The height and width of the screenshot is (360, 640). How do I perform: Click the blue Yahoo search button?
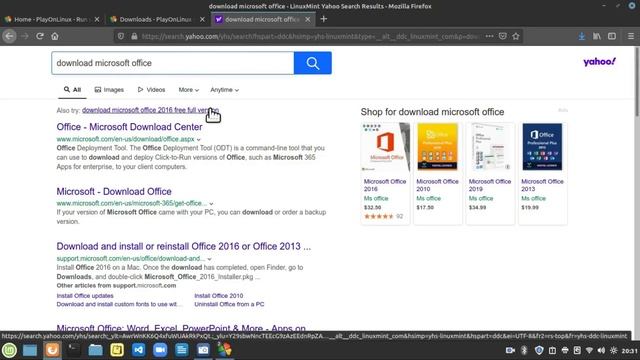point(313,63)
